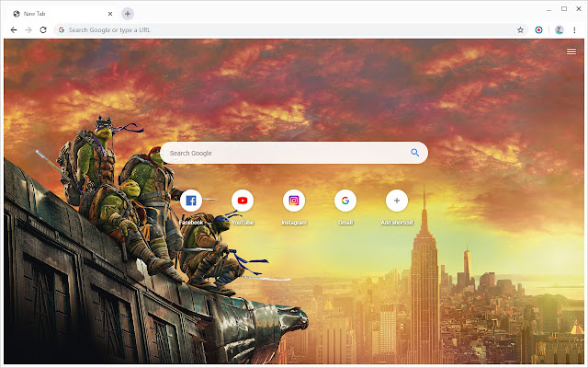Open the user profile avatar
Image resolution: width=588 pixels, height=368 pixels.
(560, 30)
